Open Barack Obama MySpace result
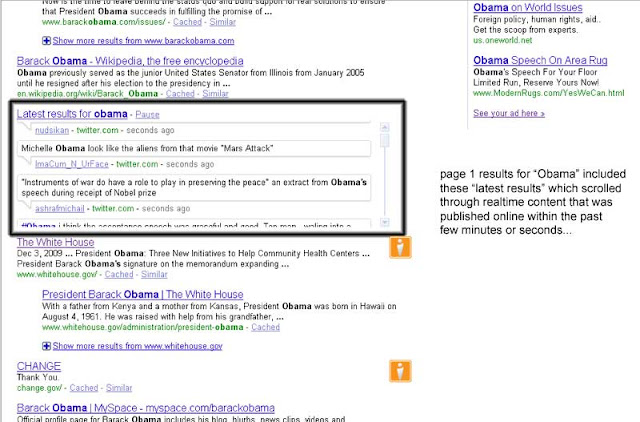This screenshot has width=640, height=422. coord(146,408)
